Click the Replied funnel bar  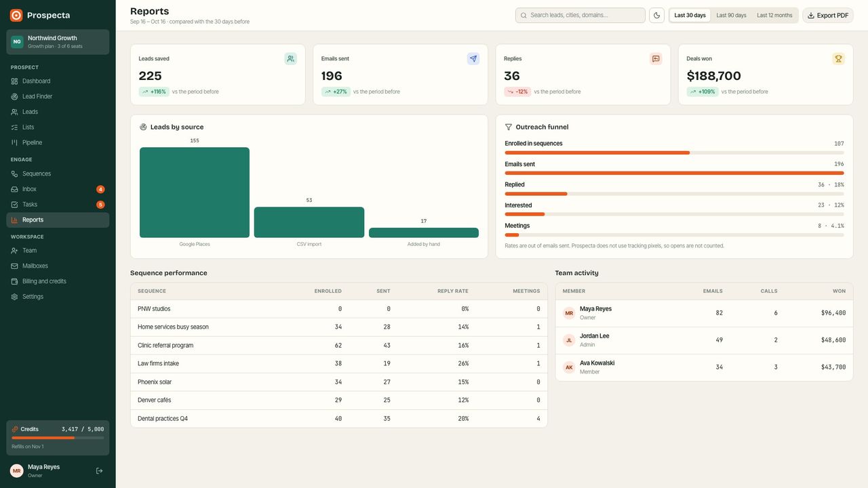coord(674,194)
